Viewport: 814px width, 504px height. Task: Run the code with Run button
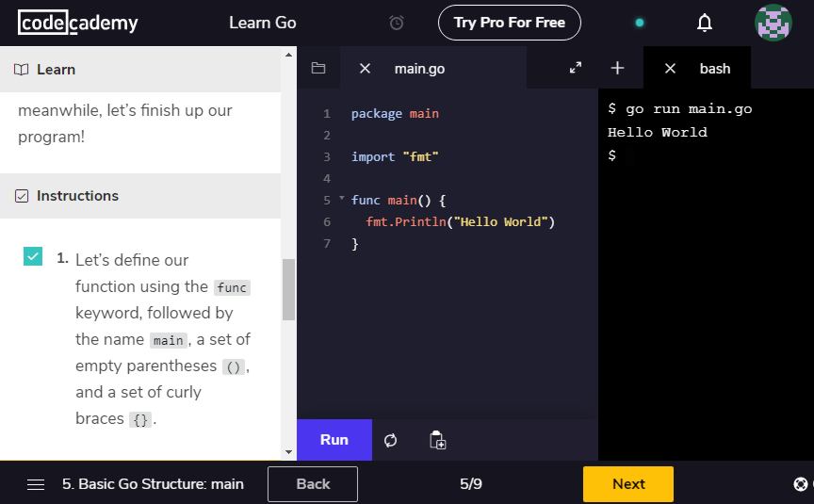click(334, 440)
